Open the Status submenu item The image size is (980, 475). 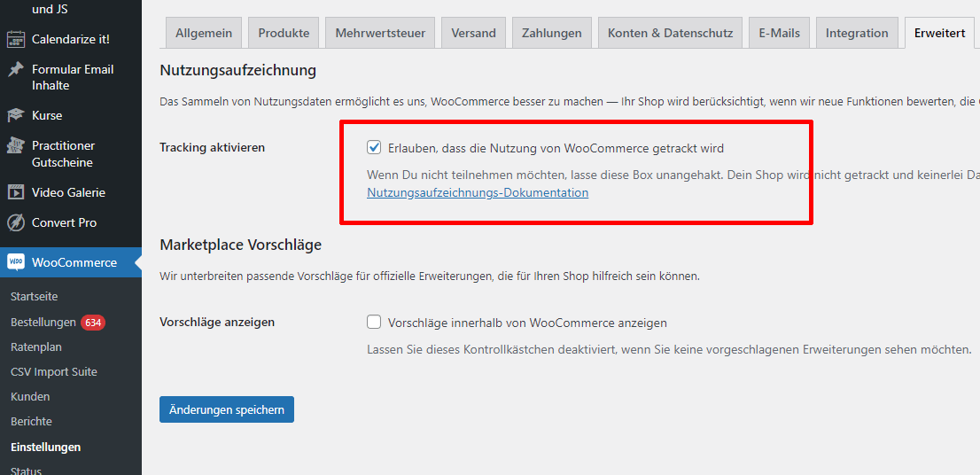(x=26, y=471)
